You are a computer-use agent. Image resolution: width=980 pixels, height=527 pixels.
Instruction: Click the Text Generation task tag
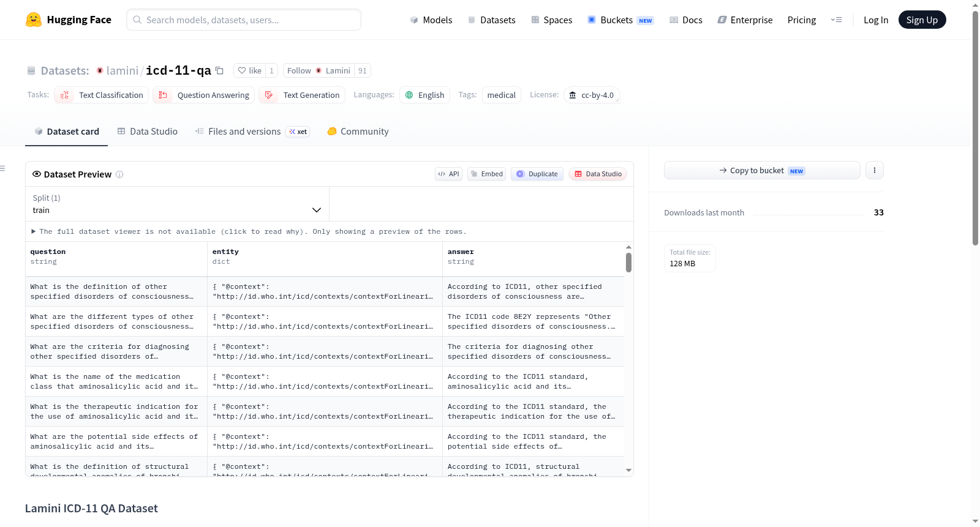tap(302, 95)
